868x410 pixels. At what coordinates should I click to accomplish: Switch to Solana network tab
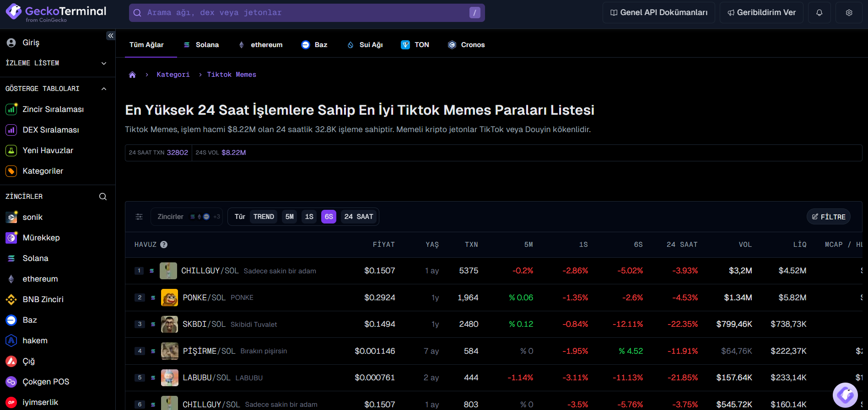(201, 45)
